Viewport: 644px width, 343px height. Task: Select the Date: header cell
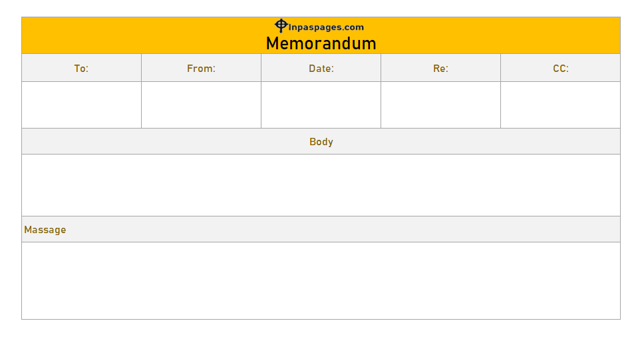(x=321, y=68)
